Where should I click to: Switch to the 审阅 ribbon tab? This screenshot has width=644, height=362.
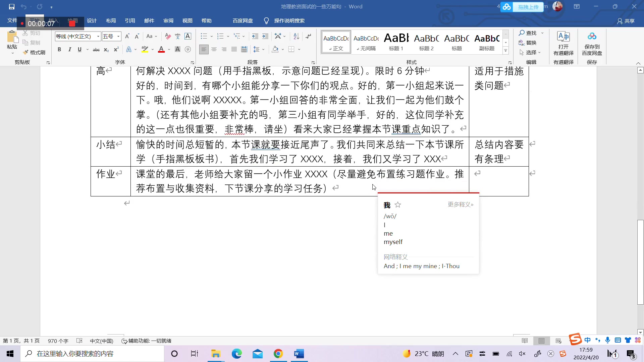tap(168, 20)
